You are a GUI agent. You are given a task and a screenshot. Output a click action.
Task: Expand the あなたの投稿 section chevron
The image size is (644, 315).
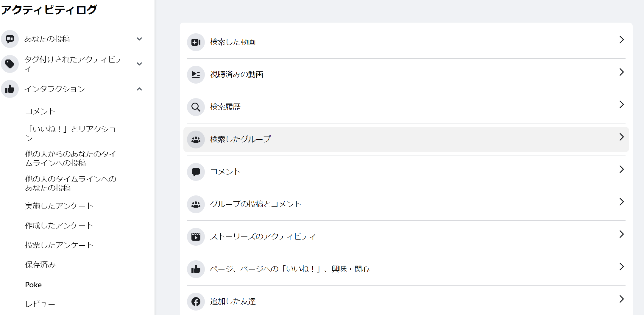coord(139,39)
